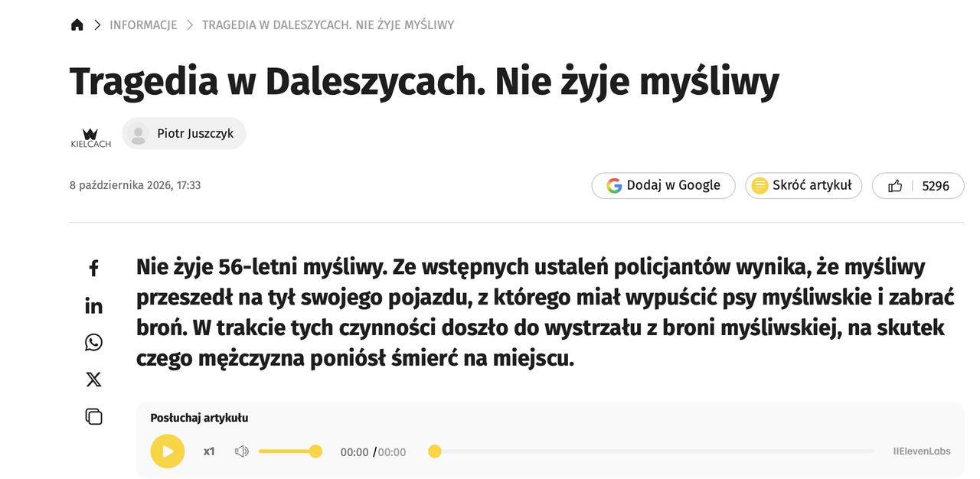Seek in the audio progress bar

651,451
